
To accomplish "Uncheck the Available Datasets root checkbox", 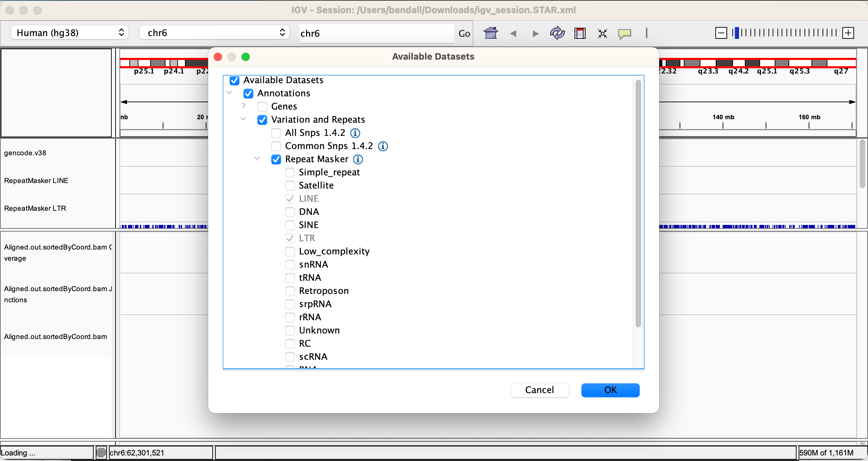I will pos(235,80).
